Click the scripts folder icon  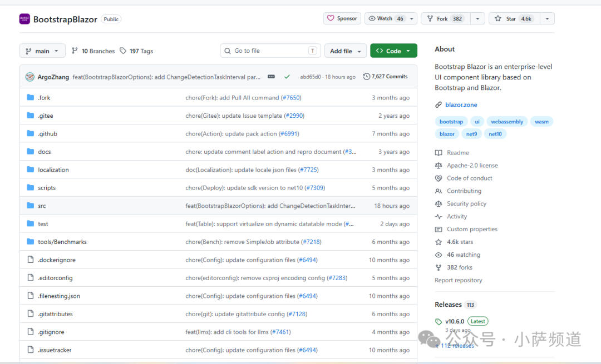pos(30,187)
